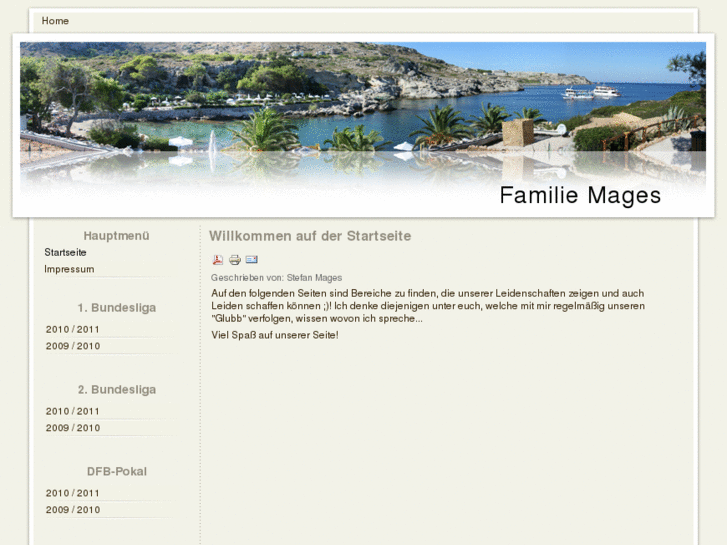Open the PDF export icon

[218, 260]
